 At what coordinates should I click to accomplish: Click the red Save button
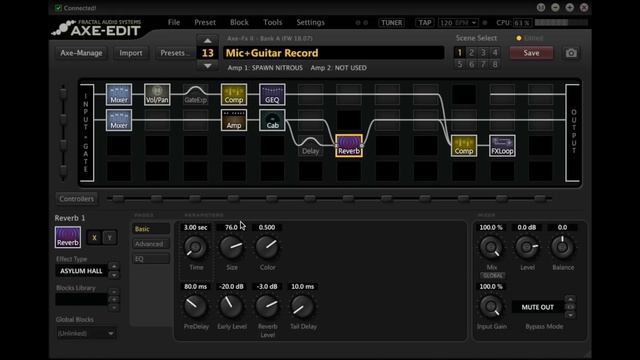(x=531, y=53)
